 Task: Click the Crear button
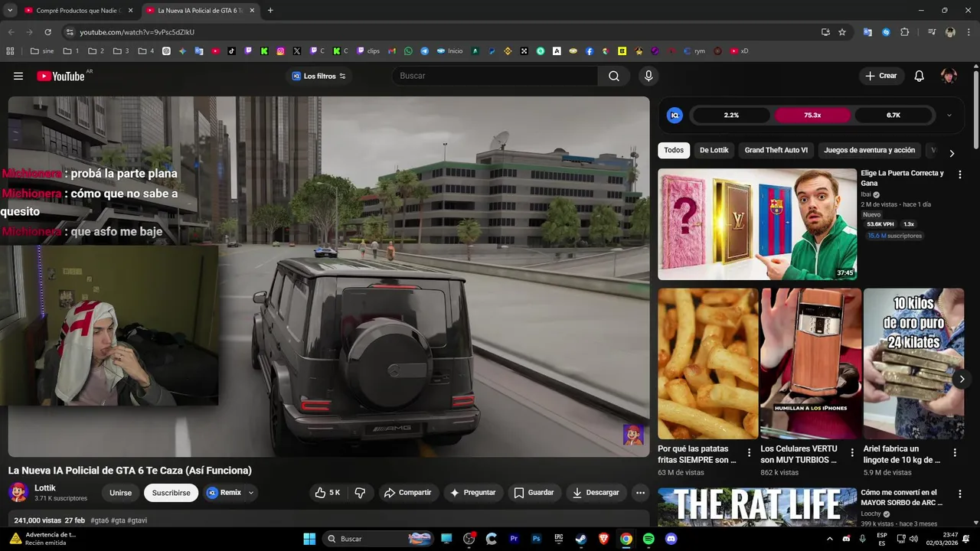880,76
